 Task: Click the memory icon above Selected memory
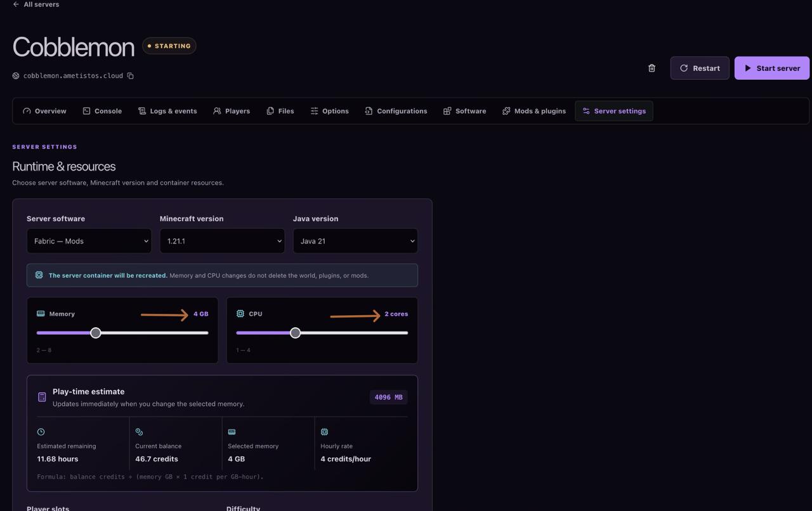click(x=232, y=432)
